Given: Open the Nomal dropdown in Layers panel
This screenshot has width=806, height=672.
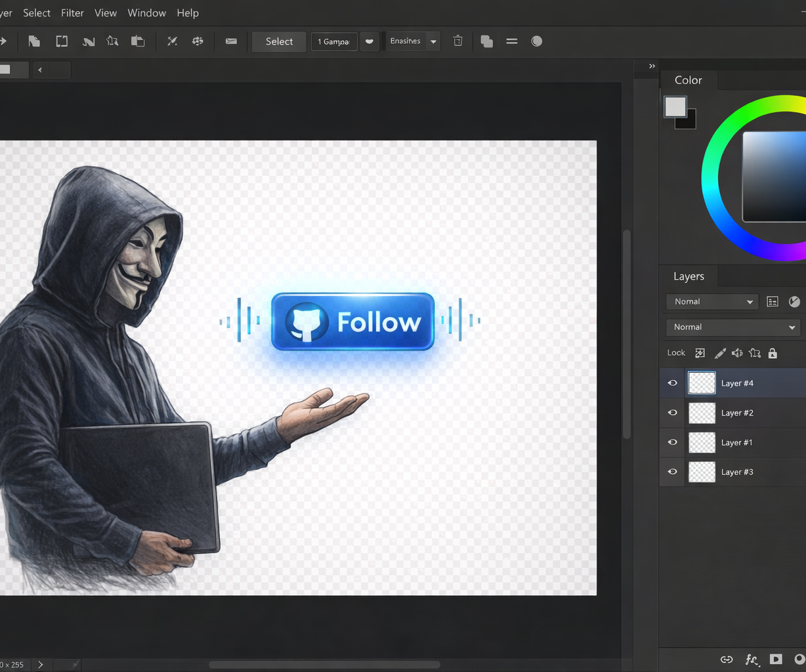Looking at the screenshot, I should tap(712, 302).
